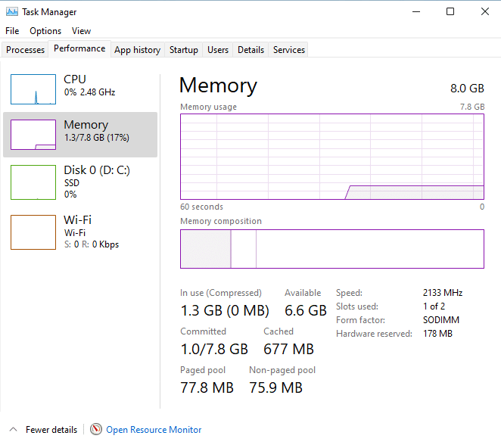Click the '1 of 2' slots used value
The image size is (501, 448).
pyautogui.click(x=434, y=306)
